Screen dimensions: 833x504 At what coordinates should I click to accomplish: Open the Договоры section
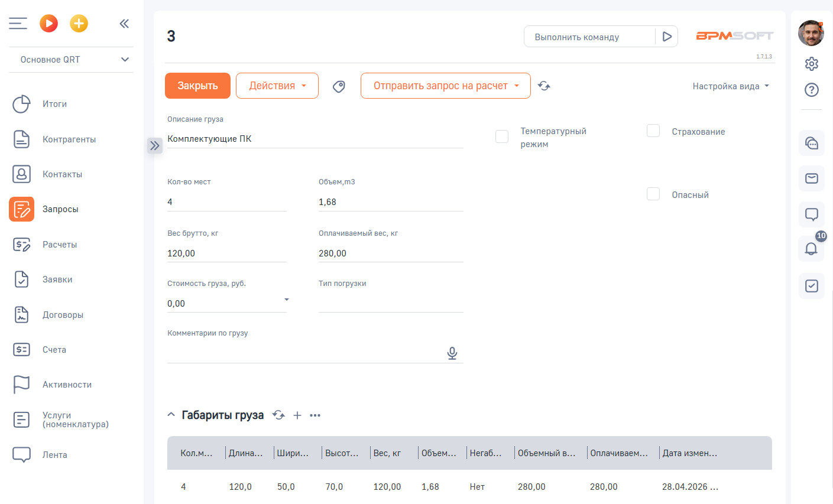(x=63, y=315)
